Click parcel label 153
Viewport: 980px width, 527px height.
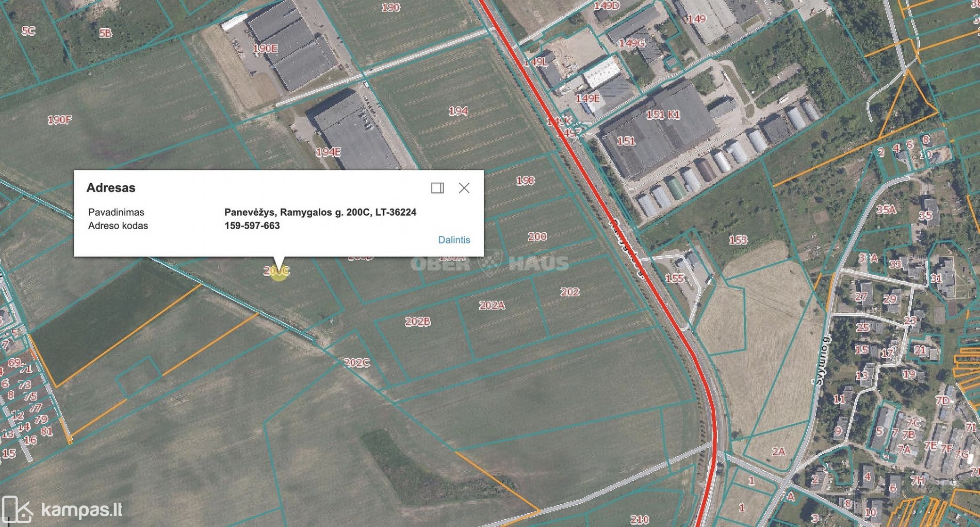[x=738, y=239]
